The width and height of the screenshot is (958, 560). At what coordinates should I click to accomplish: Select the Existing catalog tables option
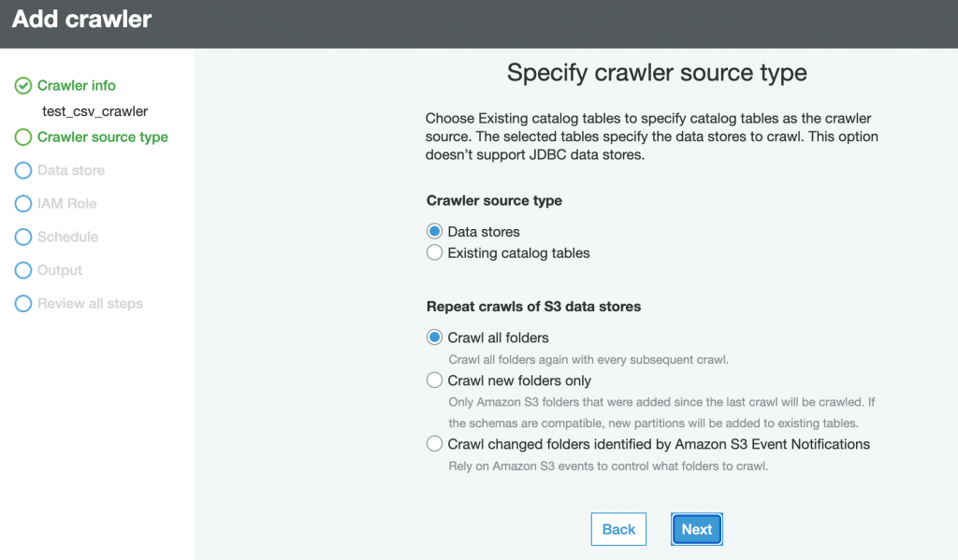(434, 252)
